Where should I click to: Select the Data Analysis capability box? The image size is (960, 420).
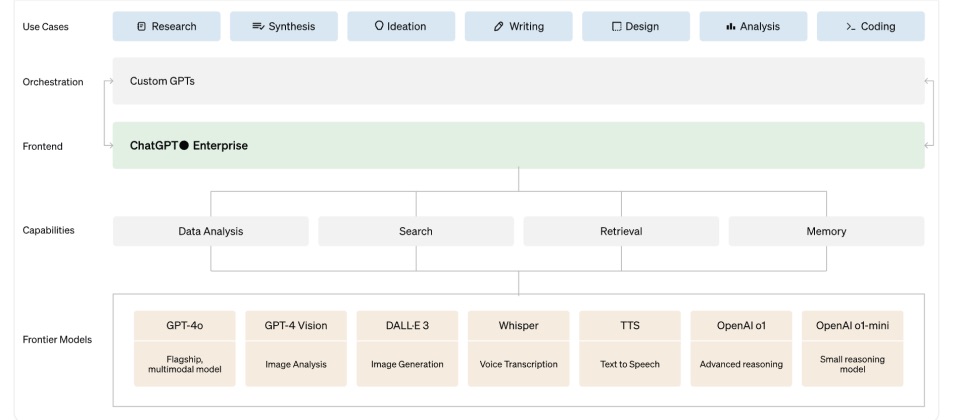[x=211, y=231]
